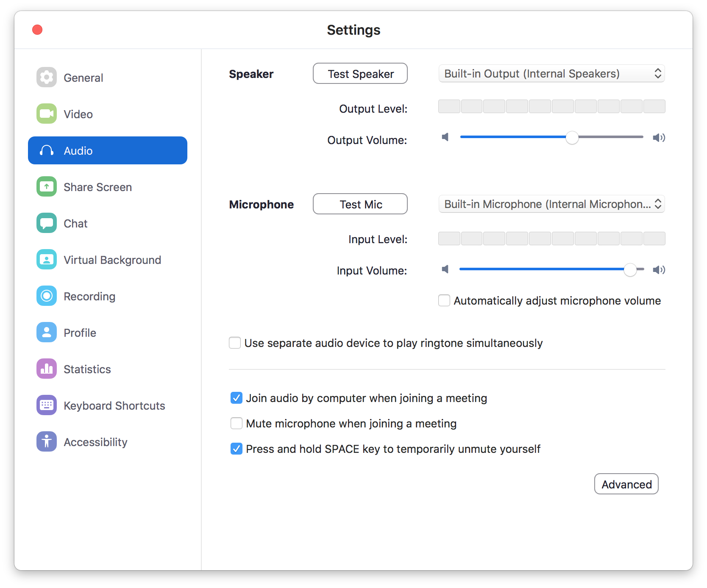The width and height of the screenshot is (707, 588).
Task: Open the Microphone device dropdown
Action: point(551,204)
